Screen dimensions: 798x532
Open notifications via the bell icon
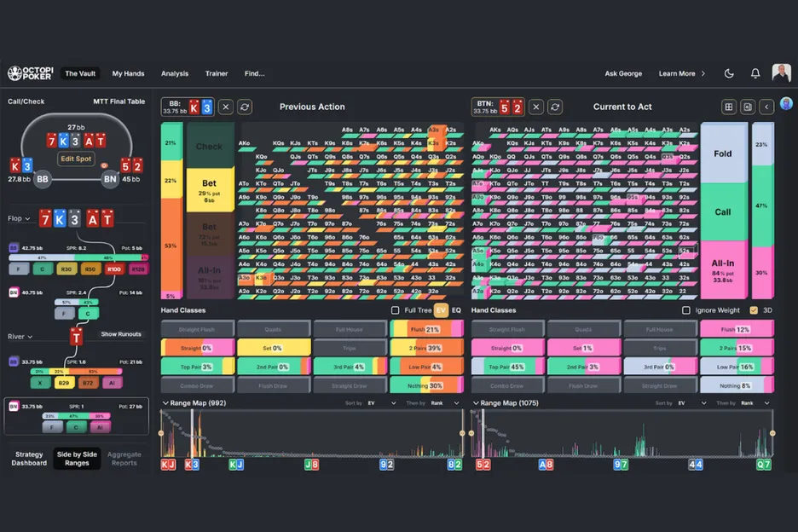tap(755, 74)
